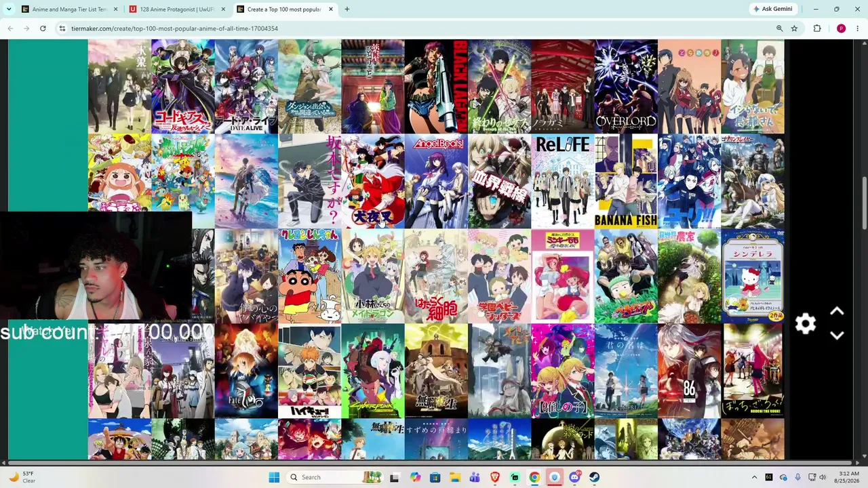The image size is (868, 488).
Task: Click the 86 anime poster
Action: click(689, 371)
